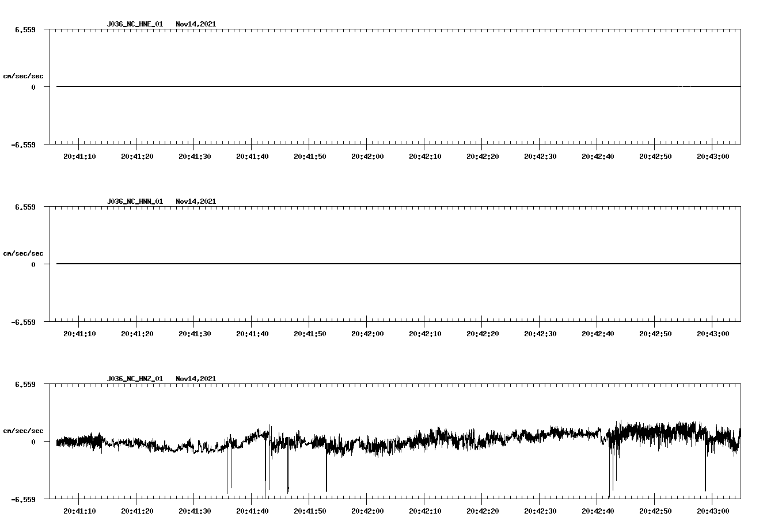Click the 20:41:10 time label under HNE plot
This screenshot has height=532, width=782.
click(79, 157)
